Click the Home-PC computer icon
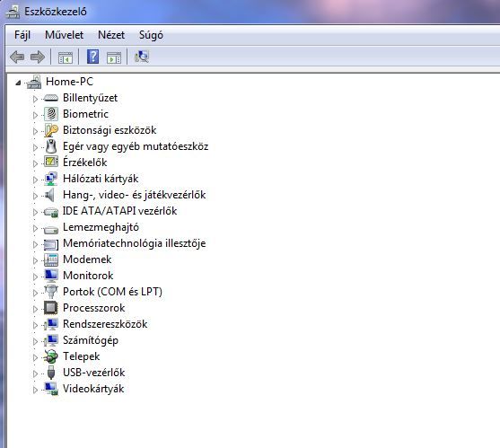This screenshot has height=448, width=500. click(x=34, y=82)
